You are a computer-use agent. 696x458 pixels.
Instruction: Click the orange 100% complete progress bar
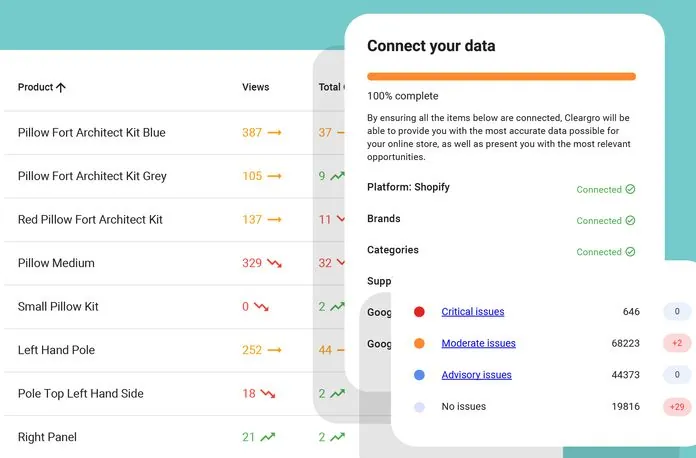click(501, 76)
